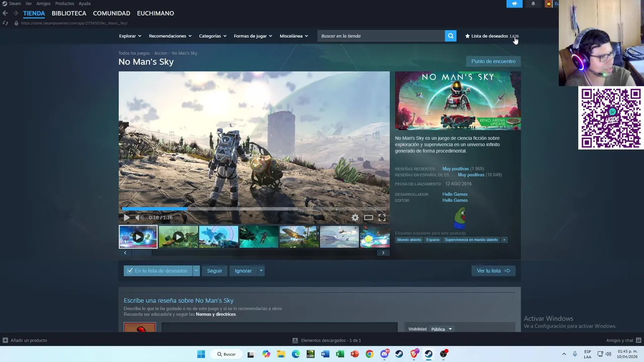Open the Amigos menu

[x=43, y=4]
